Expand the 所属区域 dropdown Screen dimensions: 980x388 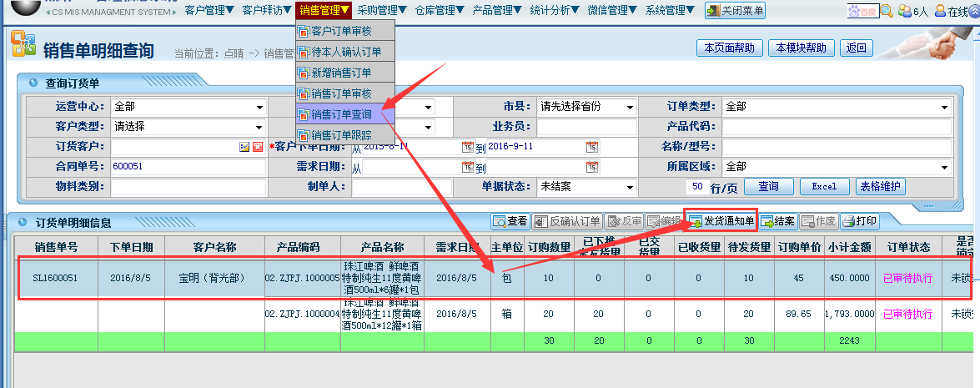(x=944, y=167)
